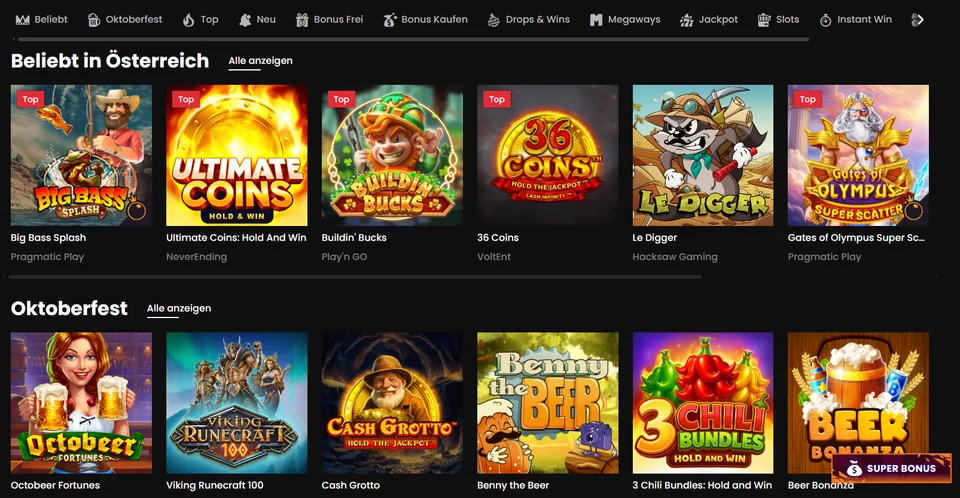Go to the Megaways category
Image resolution: width=960 pixels, height=498 pixels.
pos(625,20)
